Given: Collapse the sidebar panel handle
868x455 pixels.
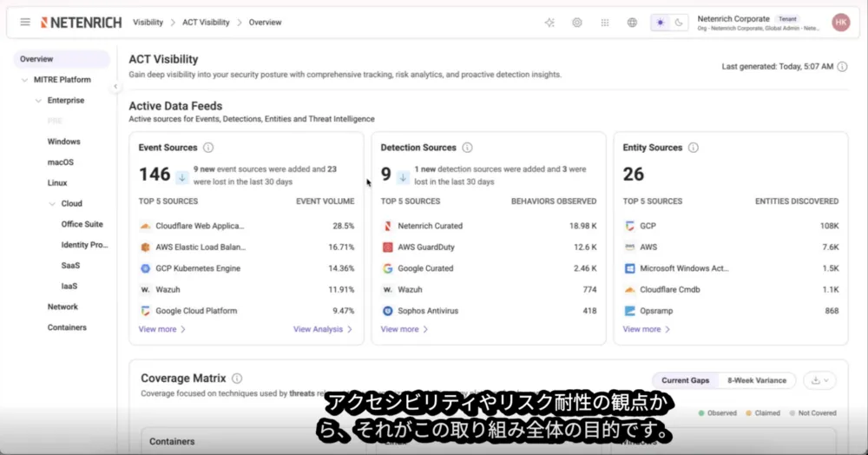Looking at the screenshot, I should pyautogui.click(x=115, y=86).
